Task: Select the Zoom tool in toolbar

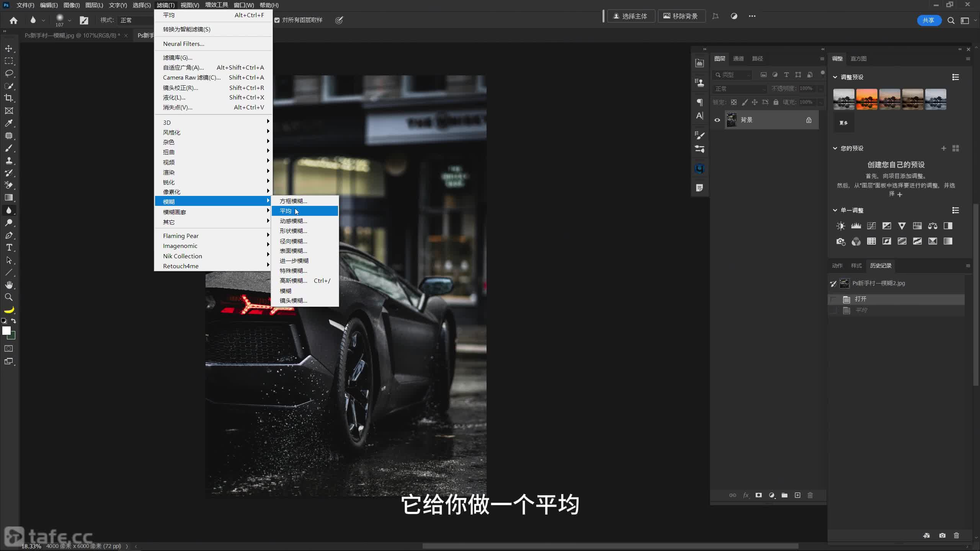Action: (x=9, y=297)
